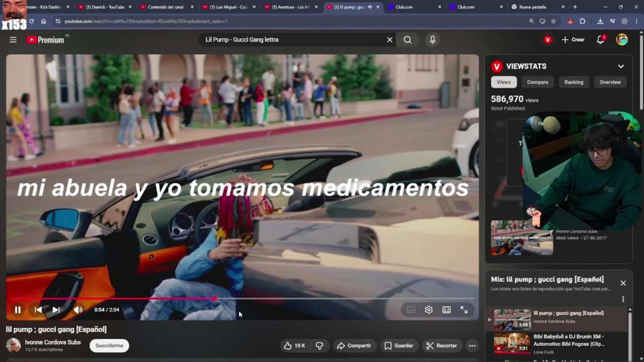This screenshot has width=644, height=362.
Task: Run search with magnifier button
Action: click(x=408, y=40)
